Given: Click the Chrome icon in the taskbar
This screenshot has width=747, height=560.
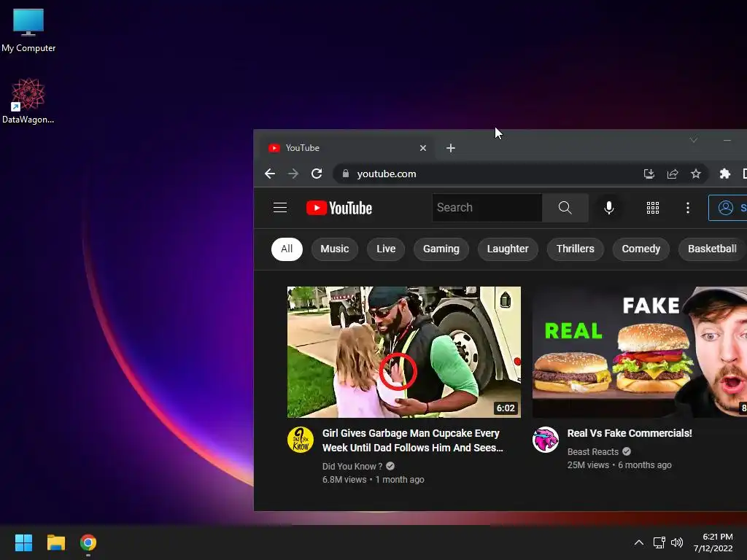Looking at the screenshot, I should pos(88,542).
